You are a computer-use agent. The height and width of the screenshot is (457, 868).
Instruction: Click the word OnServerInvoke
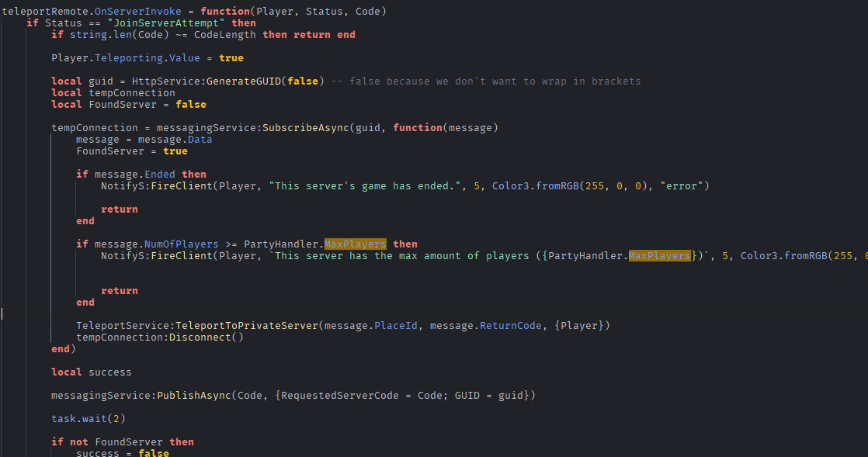tap(138, 11)
